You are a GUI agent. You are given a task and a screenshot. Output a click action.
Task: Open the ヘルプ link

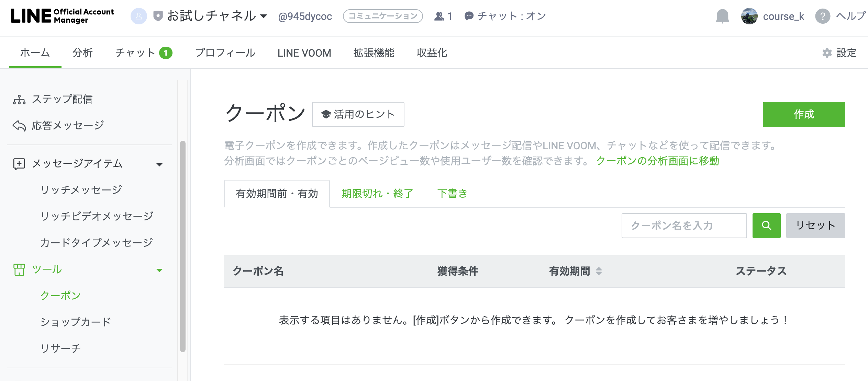[x=850, y=16]
